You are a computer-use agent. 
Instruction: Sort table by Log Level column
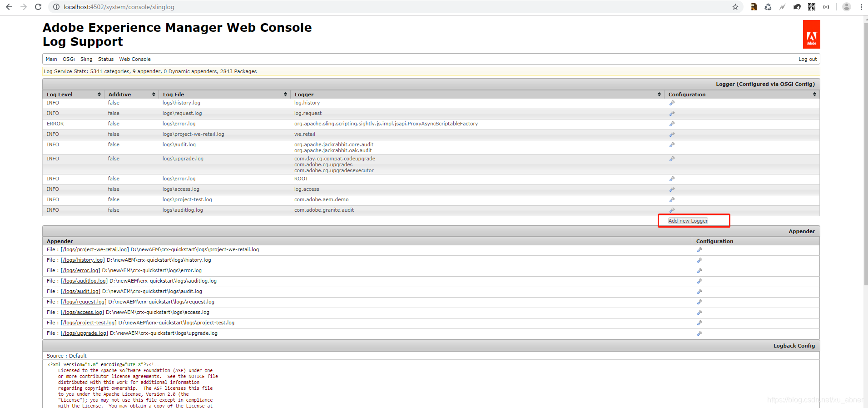point(73,95)
